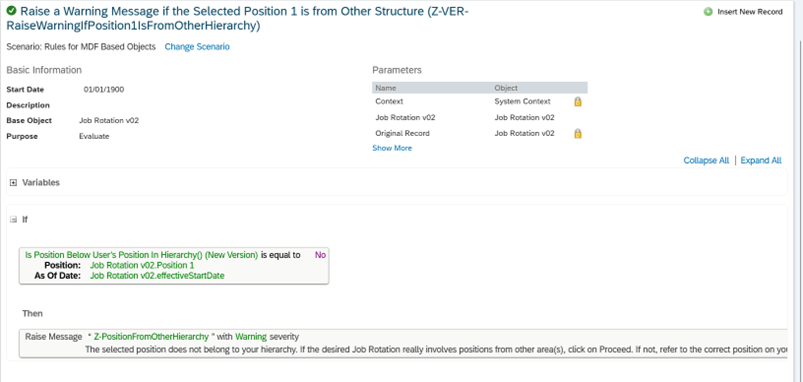
Task: Open the Change Scenario link
Action: (197, 47)
